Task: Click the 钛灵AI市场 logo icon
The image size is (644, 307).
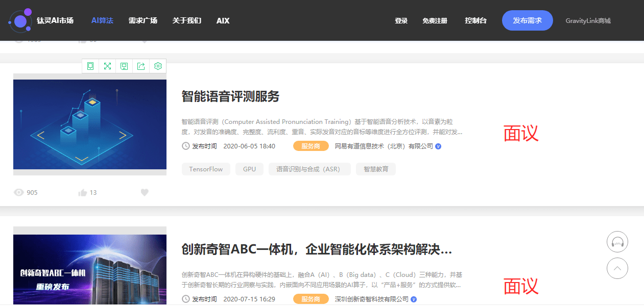Action: 20,20
